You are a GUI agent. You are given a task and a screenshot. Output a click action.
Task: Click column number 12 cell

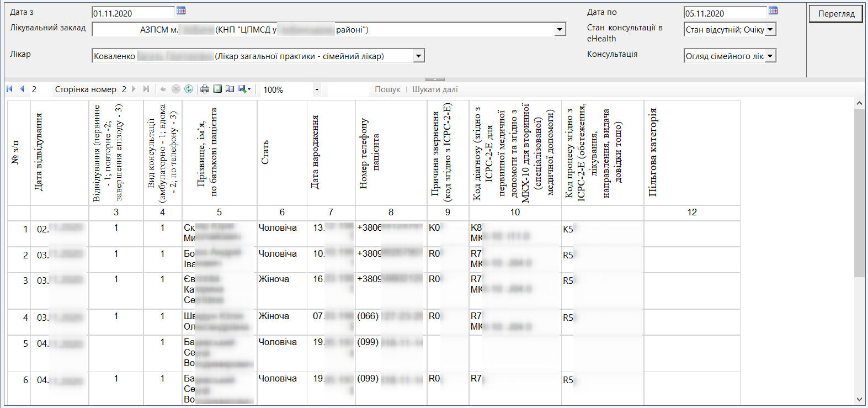click(692, 213)
